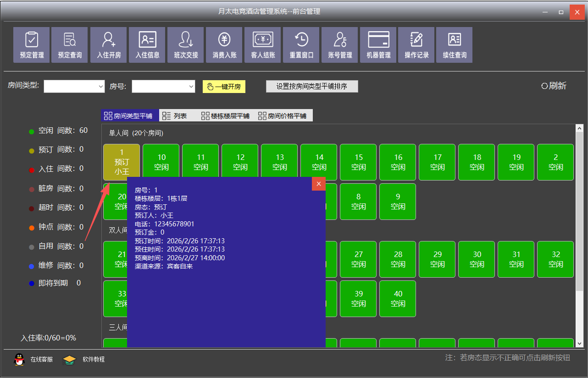Refresh room status with 刷新

(554, 86)
